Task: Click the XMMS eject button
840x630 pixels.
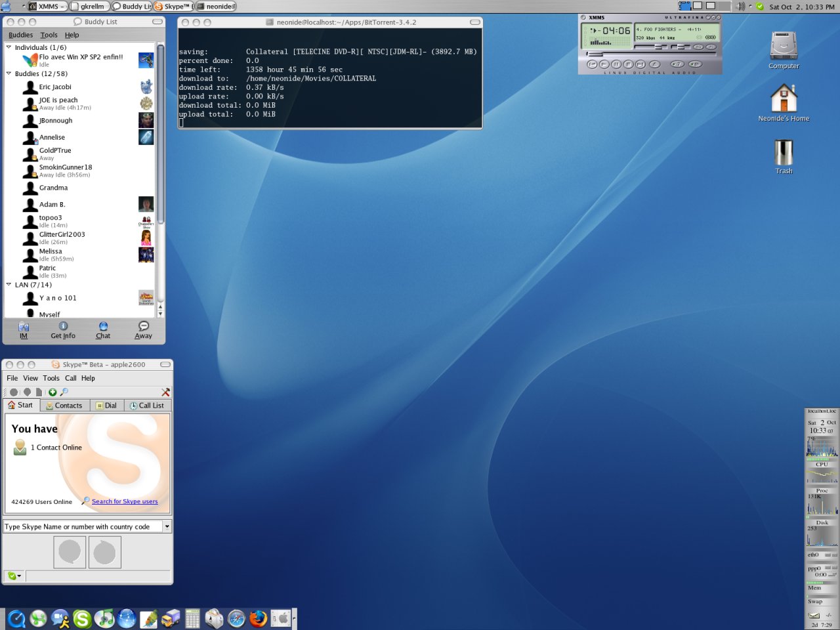Action: click(x=655, y=64)
